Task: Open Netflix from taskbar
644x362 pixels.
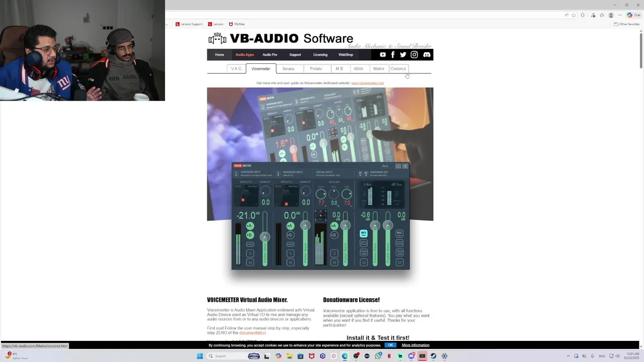Action: [x=389, y=356]
